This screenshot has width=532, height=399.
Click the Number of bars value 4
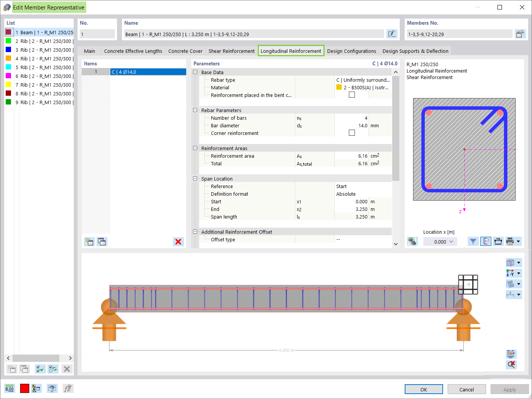click(351, 118)
